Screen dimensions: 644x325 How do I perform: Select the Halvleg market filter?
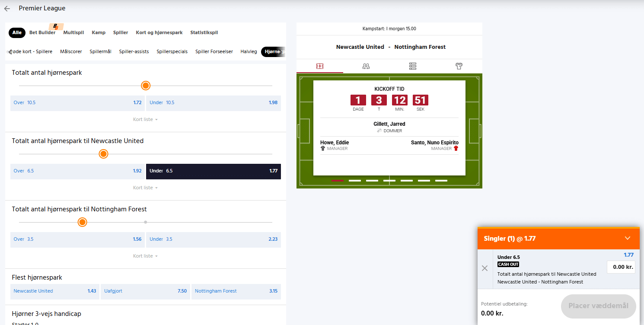[249, 51]
